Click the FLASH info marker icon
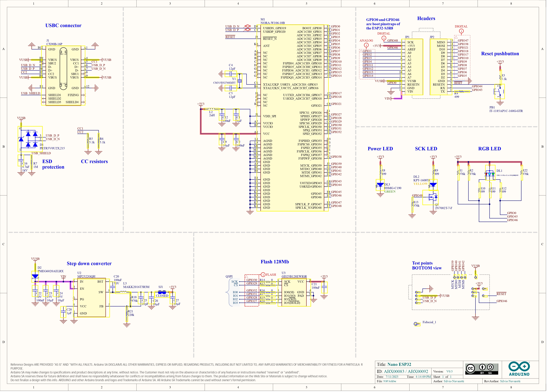Viewport: 547px width, 392px height. 263,275
